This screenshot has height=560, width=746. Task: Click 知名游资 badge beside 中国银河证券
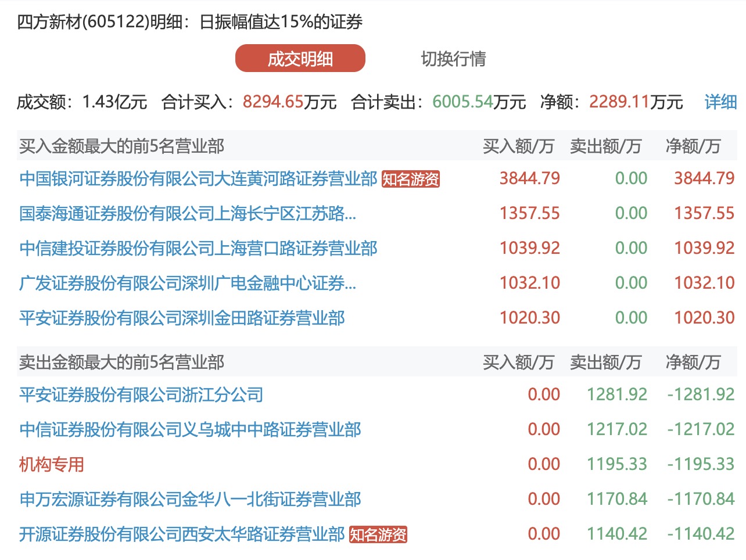[x=411, y=180]
